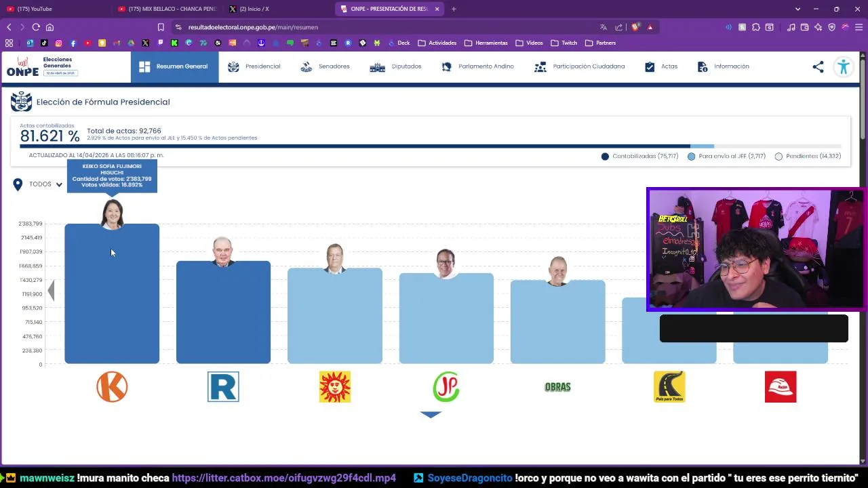The height and width of the screenshot is (488, 868).
Task: Go to browser home page
Action: (x=50, y=27)
